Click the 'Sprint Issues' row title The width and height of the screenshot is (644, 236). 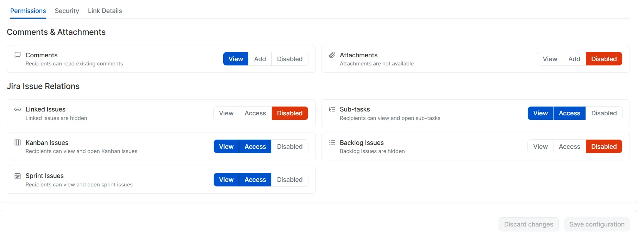click(45, 176)
